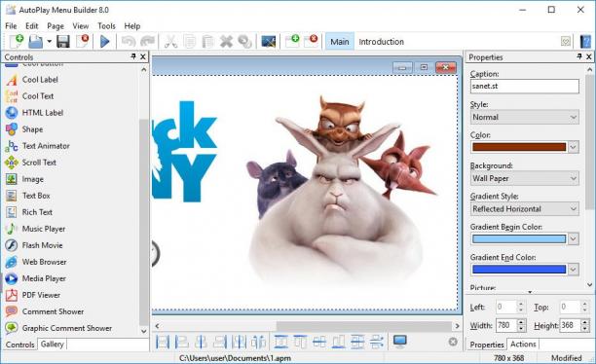The image size is (596, 364).
Task: Click the Paste clipboard icon
Action: click(x=207, y=42)
